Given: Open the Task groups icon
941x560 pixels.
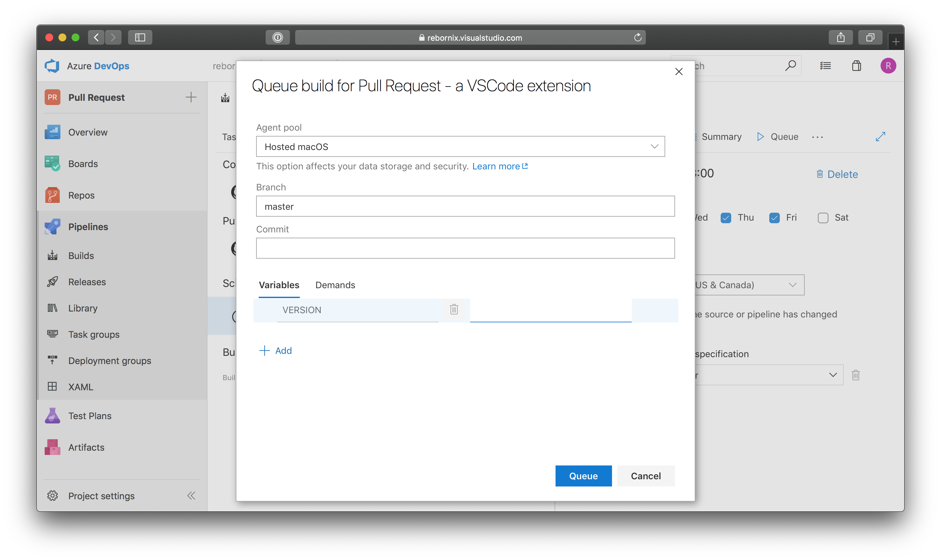Looking at the screenshot, I should click(x=52, y=334).
